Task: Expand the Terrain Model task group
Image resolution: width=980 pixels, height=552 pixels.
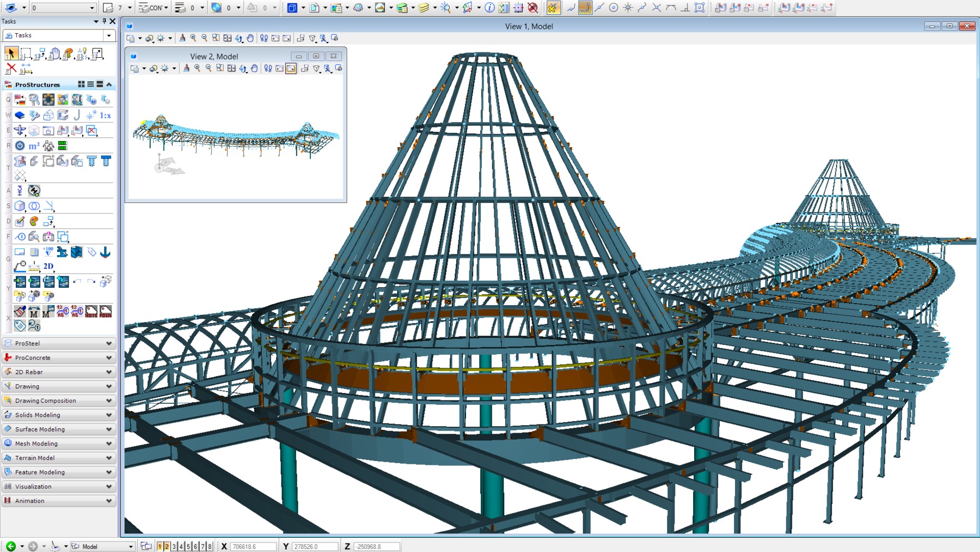Action: pyautogui.click(x=59, y=458)
